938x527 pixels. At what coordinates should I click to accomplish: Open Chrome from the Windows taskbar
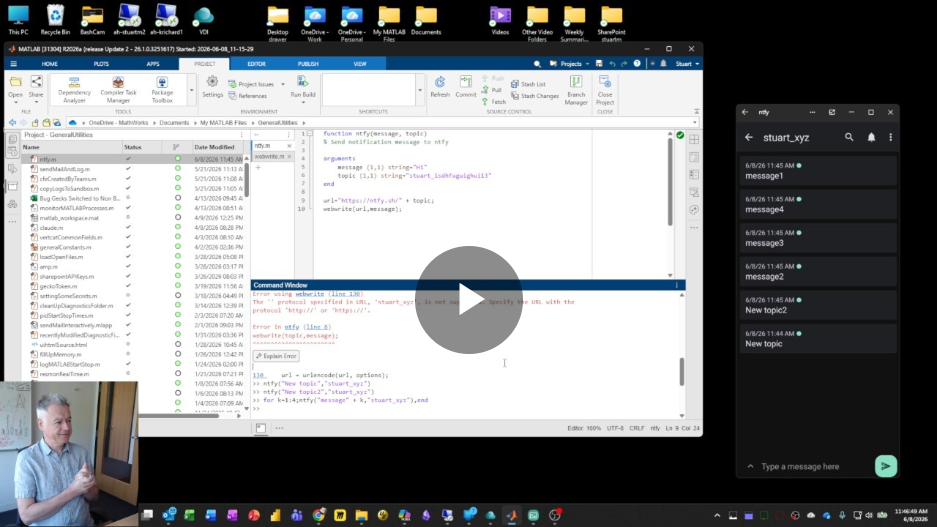pyautogui.click(x=319, y=515)
